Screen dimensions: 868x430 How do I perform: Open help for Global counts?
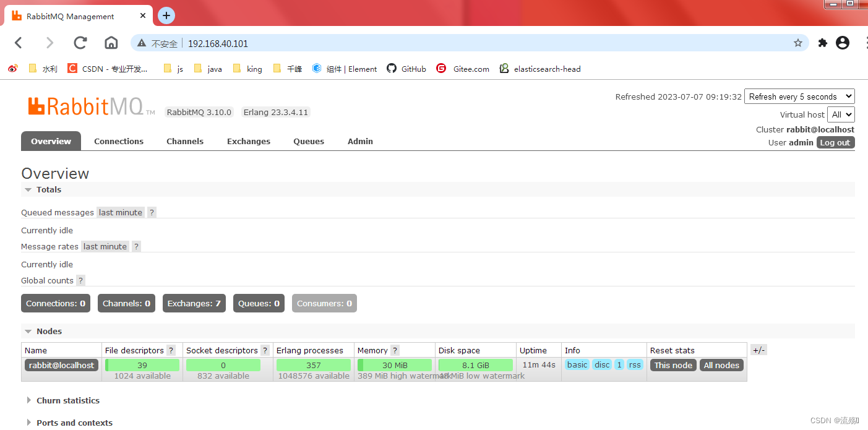[x=80, y=280]
